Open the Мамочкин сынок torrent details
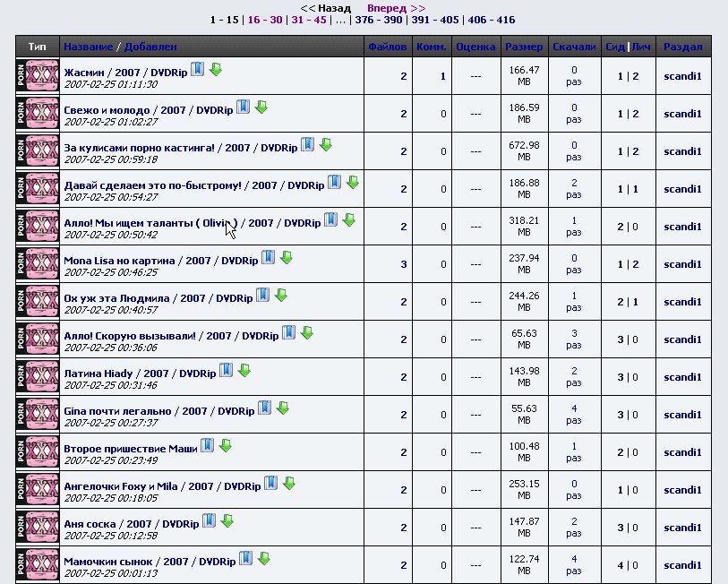The height and width of the screenshot is (584, 728). (150, 562)
